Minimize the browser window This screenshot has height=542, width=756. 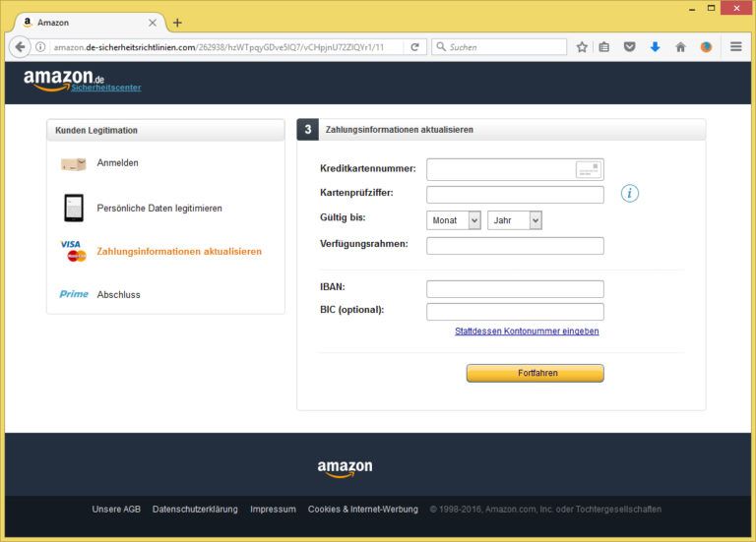pos(692,8)
